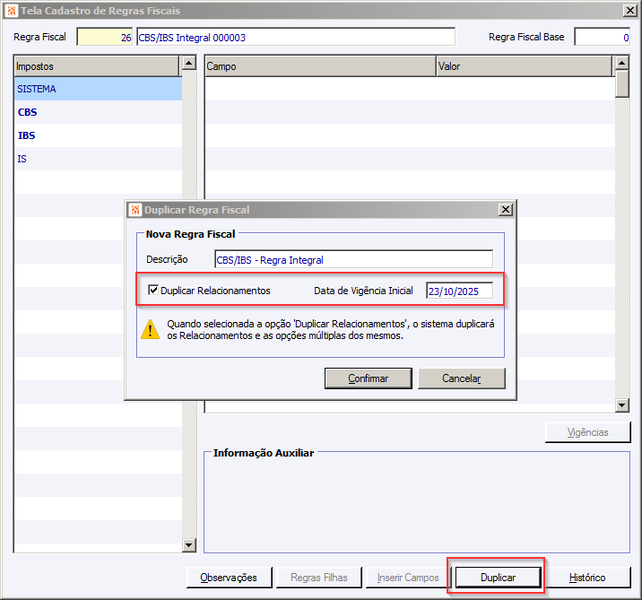This screenshot has width=642, height=600.
Task: Click the Impostos list scroll-down arrow
Action: tap(189, 545)
